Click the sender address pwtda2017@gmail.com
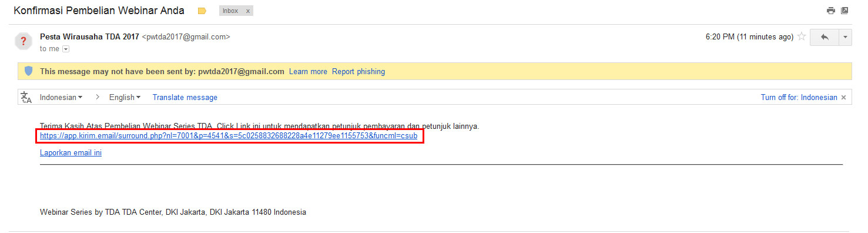Image resolution: width=868 pixels, height=233 pixels. pos(186,36)
